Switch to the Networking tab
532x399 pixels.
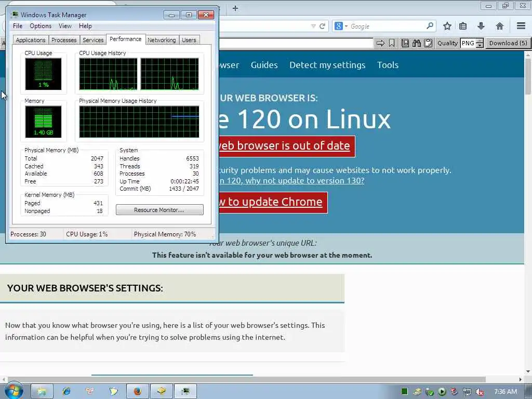click(x=162, y=40)
